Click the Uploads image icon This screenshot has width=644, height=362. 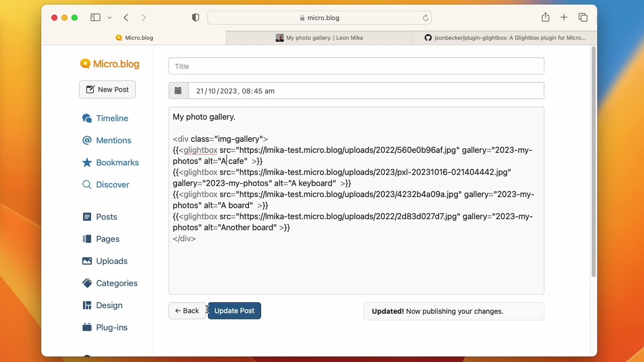pos(87,261)
